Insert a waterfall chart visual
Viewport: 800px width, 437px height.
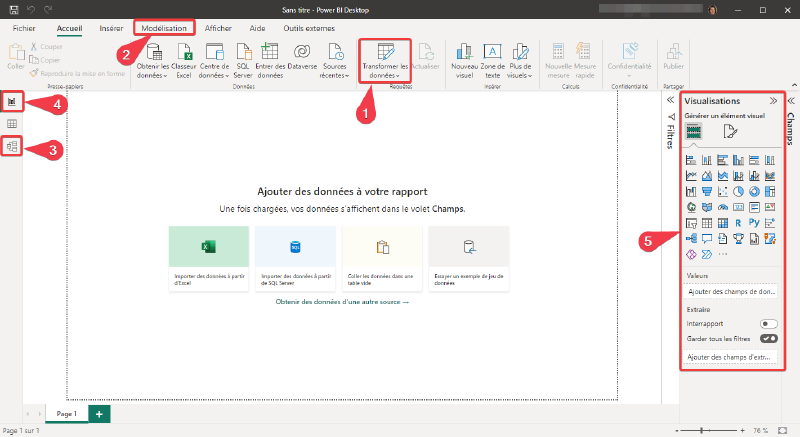click(691, 192)
